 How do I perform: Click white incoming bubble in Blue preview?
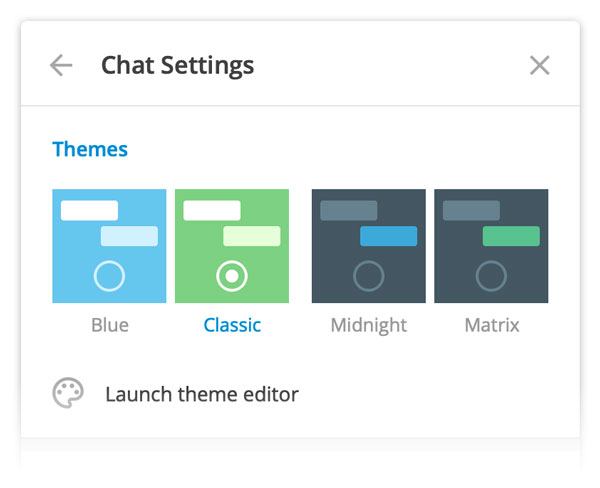89,210
